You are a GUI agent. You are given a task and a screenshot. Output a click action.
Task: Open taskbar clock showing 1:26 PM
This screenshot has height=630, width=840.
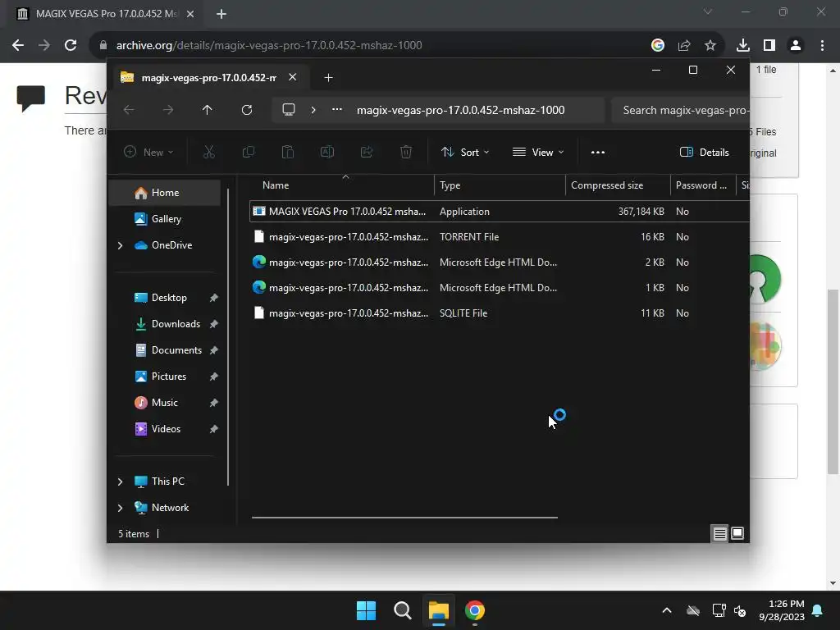tap(782, 610)
